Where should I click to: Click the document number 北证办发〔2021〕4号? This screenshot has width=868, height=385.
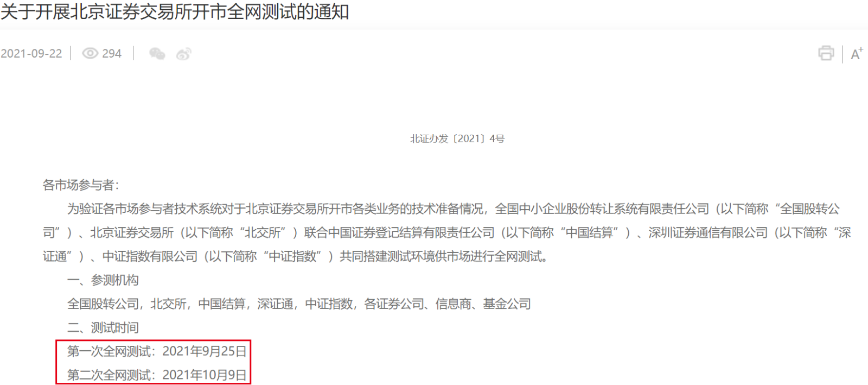(x=457, y=139)
